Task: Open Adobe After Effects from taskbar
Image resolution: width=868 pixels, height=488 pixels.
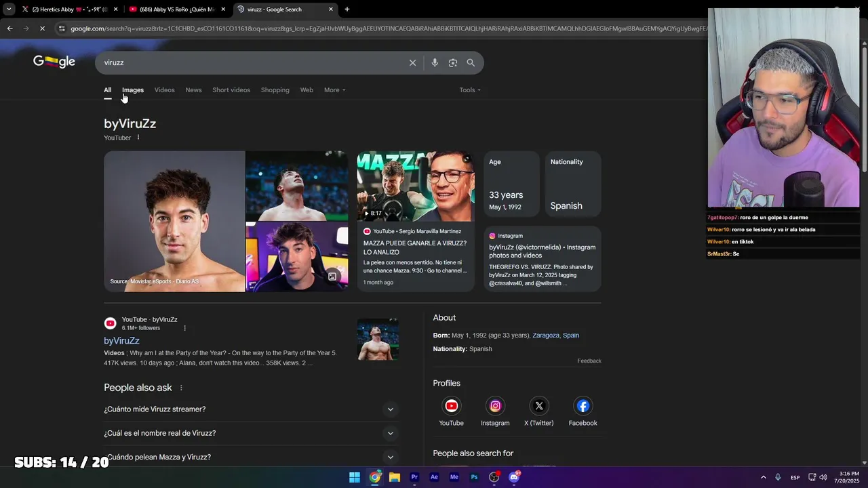Action: (435, 477)
